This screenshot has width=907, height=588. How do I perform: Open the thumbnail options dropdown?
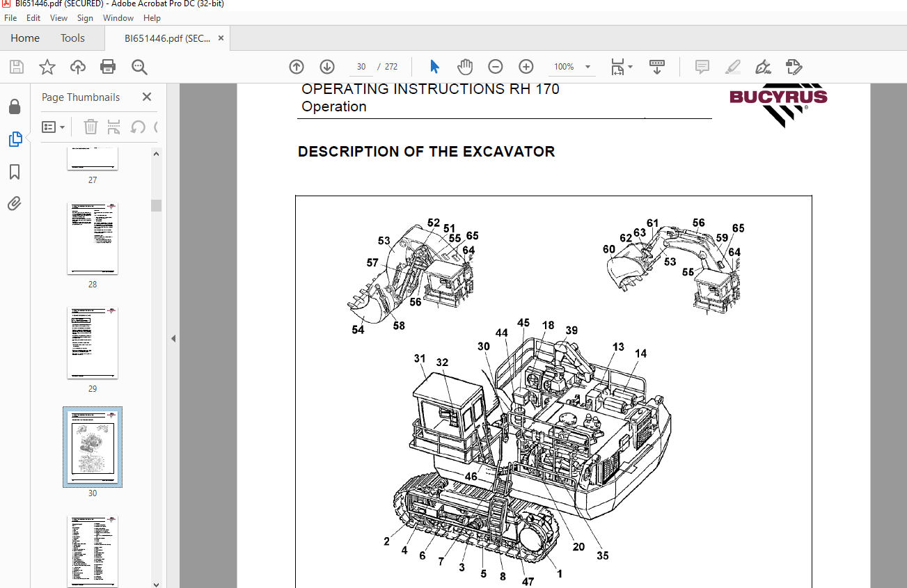point(53,127)
